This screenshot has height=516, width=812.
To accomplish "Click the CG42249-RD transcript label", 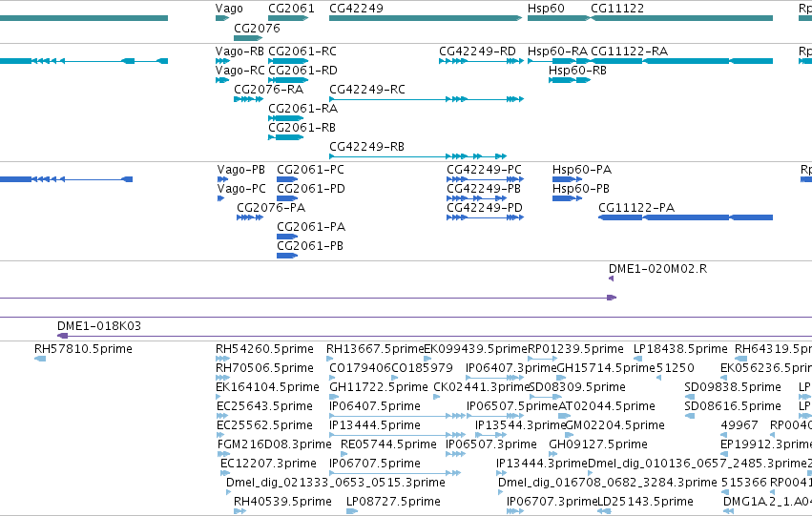I will [477, 52].
